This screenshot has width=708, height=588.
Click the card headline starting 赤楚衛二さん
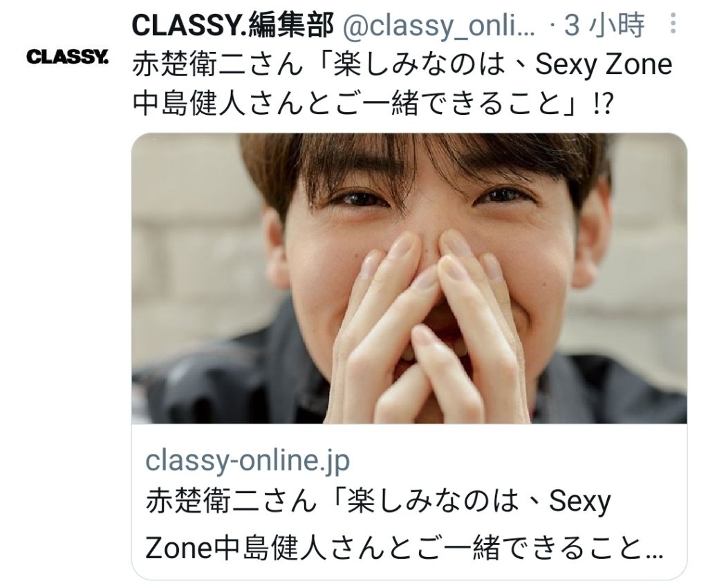(378, 502)
